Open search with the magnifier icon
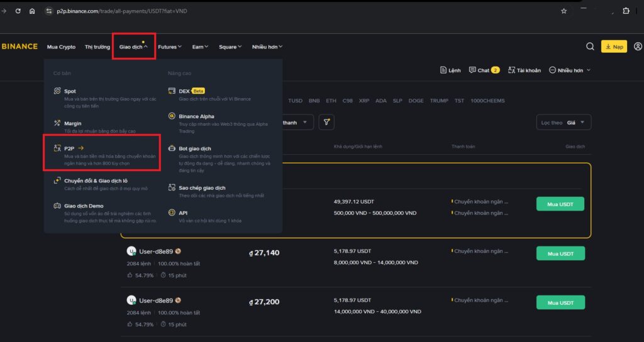 click(x=590, y=47)
